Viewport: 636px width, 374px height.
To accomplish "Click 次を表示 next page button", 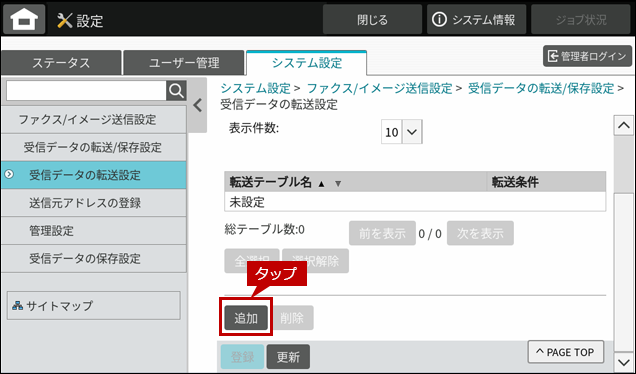I will pos(480,233).
